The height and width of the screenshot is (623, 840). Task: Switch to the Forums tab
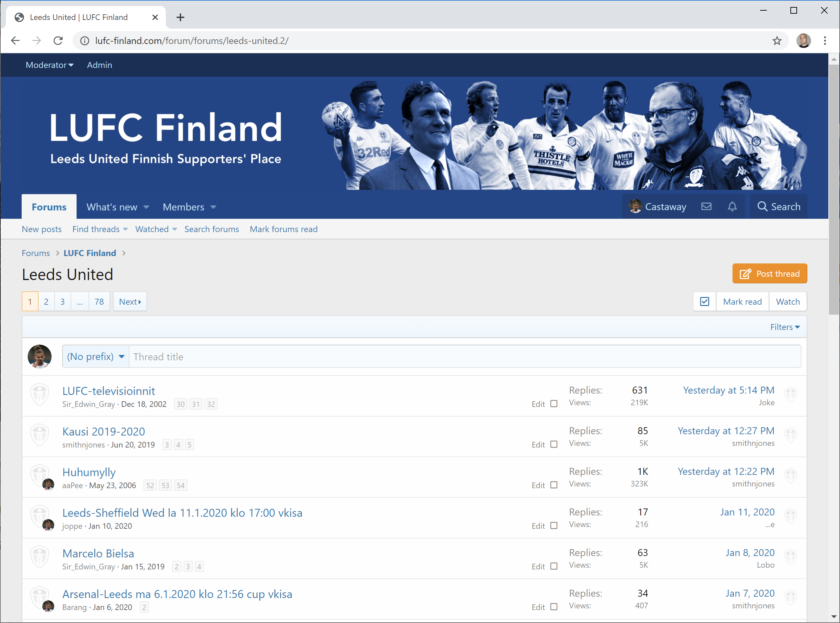tap(49, 207)
